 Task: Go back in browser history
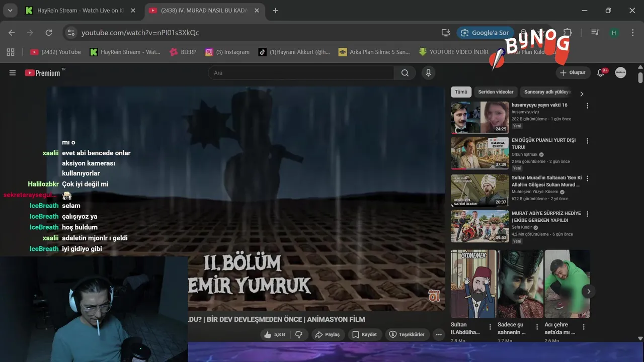(12, 33)
